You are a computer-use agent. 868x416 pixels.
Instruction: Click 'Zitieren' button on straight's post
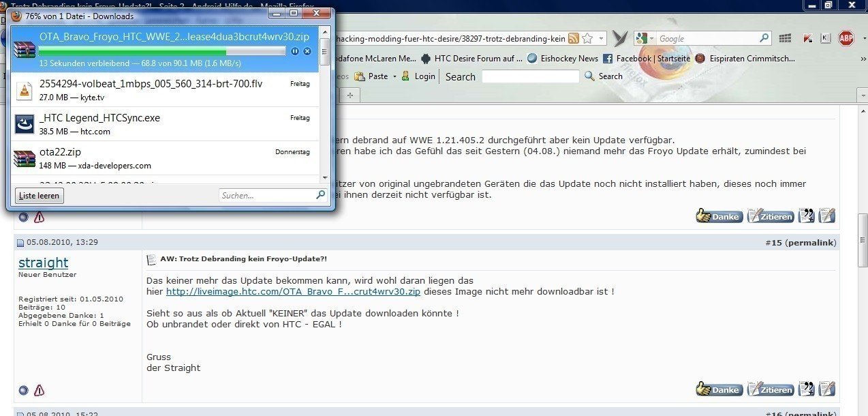[771, 389]
